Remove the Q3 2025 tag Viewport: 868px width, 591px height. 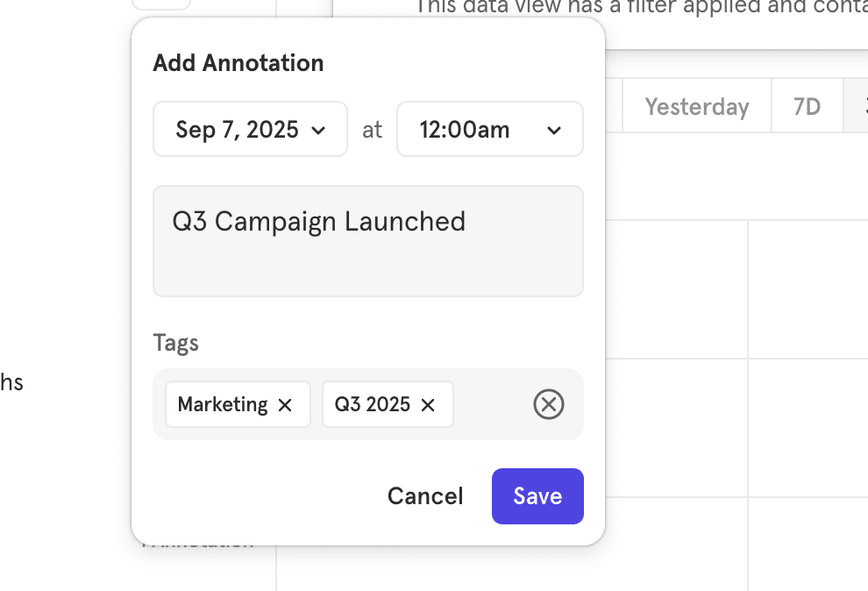tap(428, 405)
